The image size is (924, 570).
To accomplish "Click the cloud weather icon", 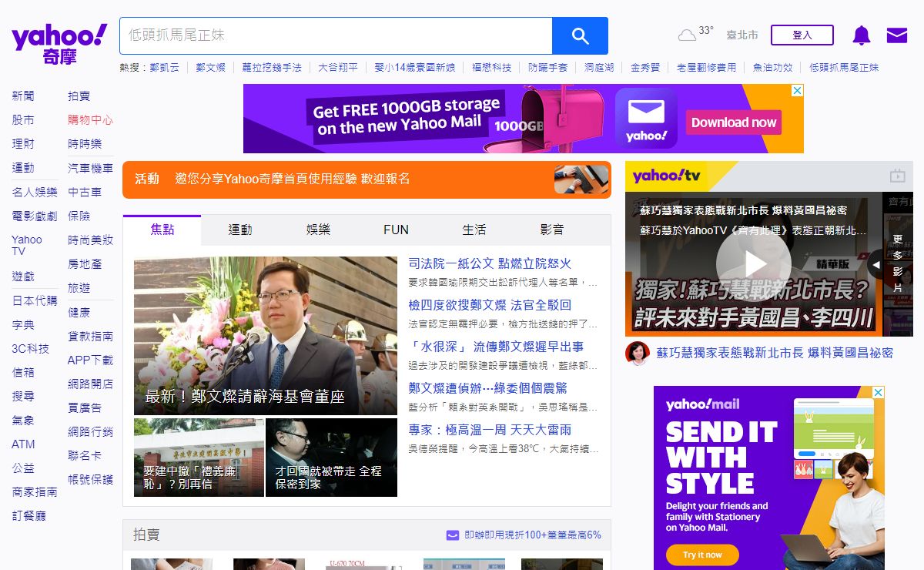I will click(x=687, y=35).
